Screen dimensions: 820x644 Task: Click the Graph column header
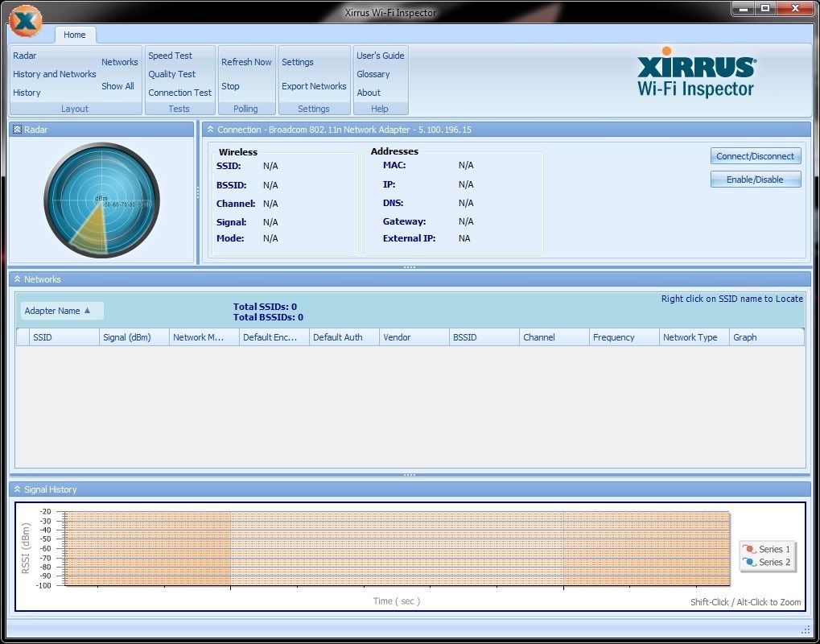767,337
